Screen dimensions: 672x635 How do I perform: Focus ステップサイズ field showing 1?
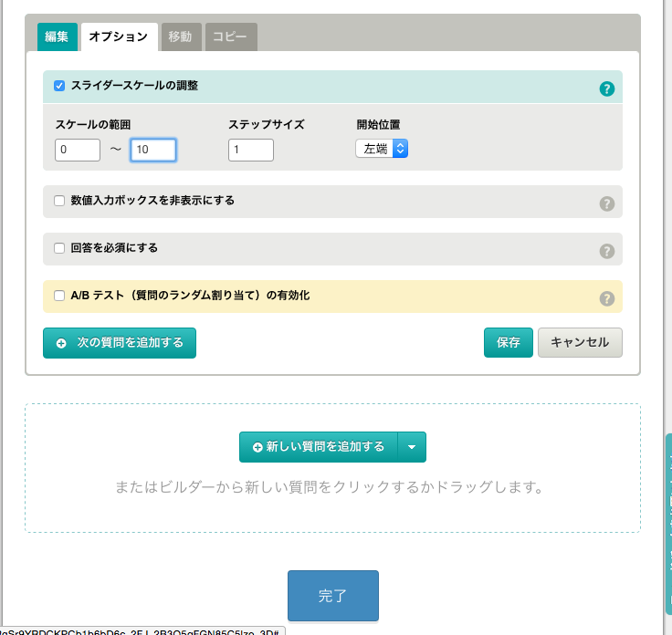pos(251,150)
